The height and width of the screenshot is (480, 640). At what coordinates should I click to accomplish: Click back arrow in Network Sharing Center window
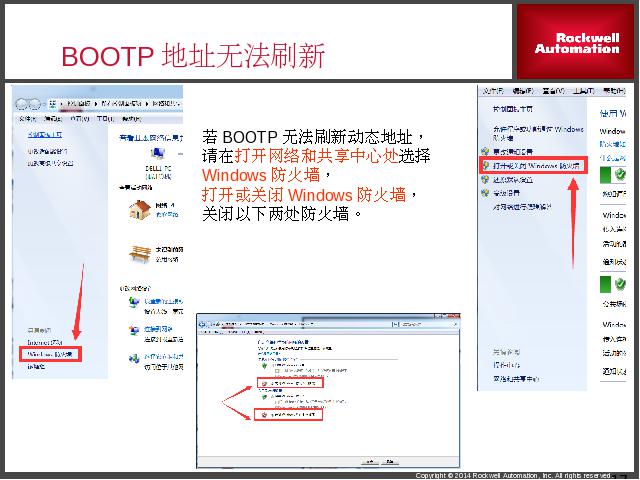pos(22,104)
